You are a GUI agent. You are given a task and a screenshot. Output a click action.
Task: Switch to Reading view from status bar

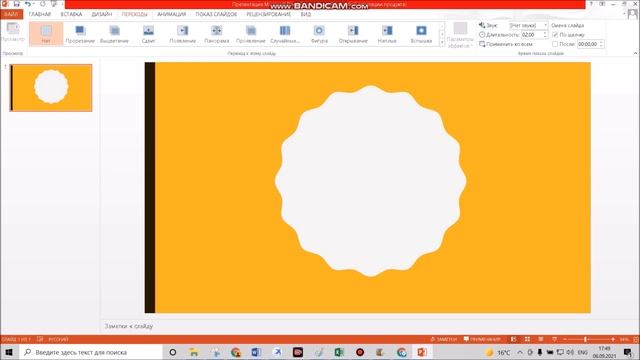click(x=541, y=339)
